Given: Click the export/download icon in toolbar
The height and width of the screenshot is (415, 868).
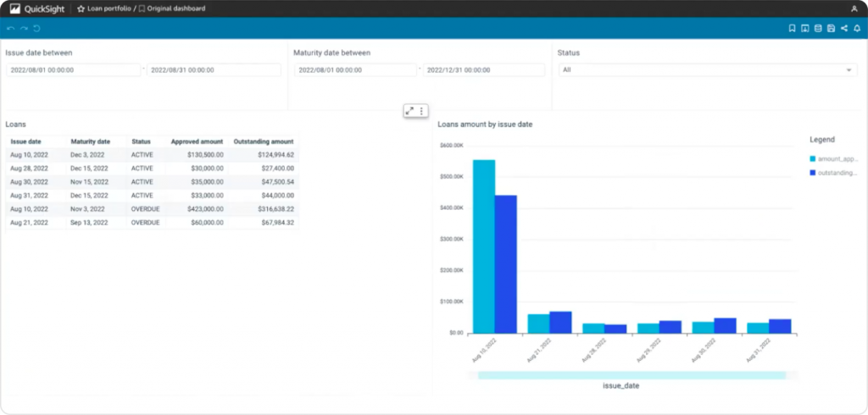Looking at the screenshot, I should (x=805, y=28).
